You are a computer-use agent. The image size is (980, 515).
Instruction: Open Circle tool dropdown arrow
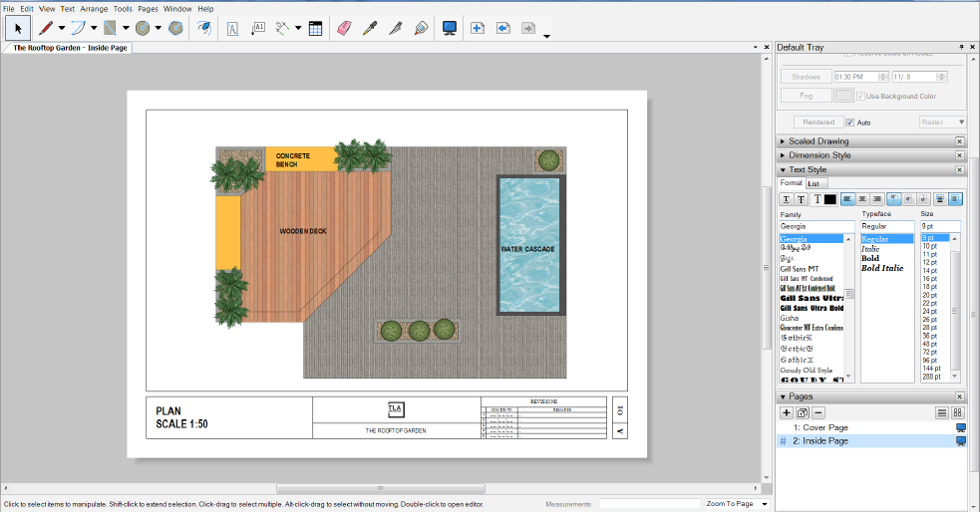click(159, 28)
